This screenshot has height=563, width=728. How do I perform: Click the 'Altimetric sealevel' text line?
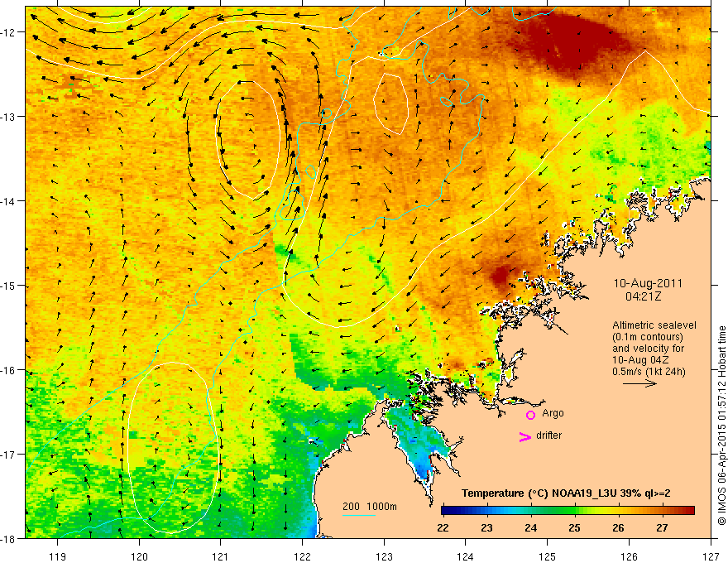[x=654, y=325]
